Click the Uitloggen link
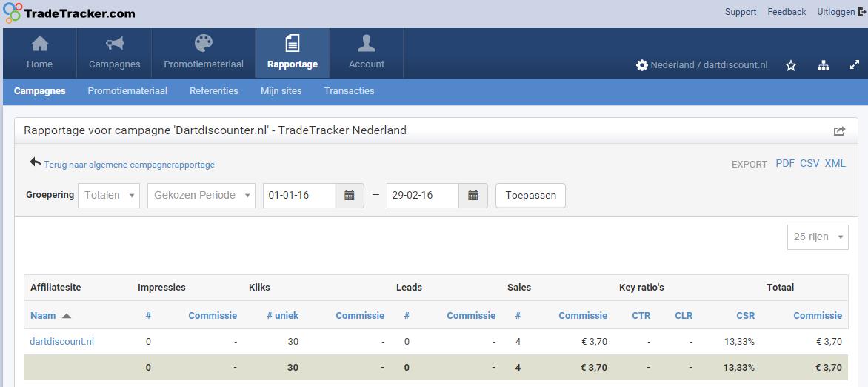Image resolution: width=868 pixels, height=387 pixels. (x=836, y=12)
